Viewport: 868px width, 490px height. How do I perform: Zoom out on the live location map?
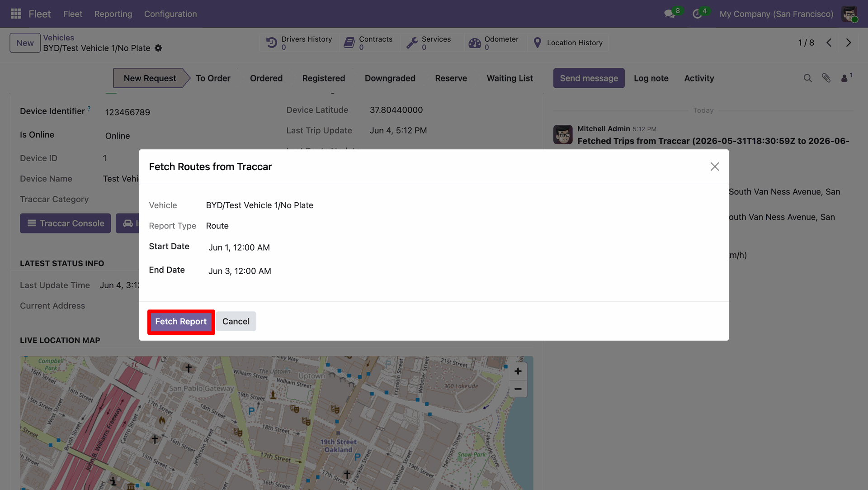(x=518, y=389)
